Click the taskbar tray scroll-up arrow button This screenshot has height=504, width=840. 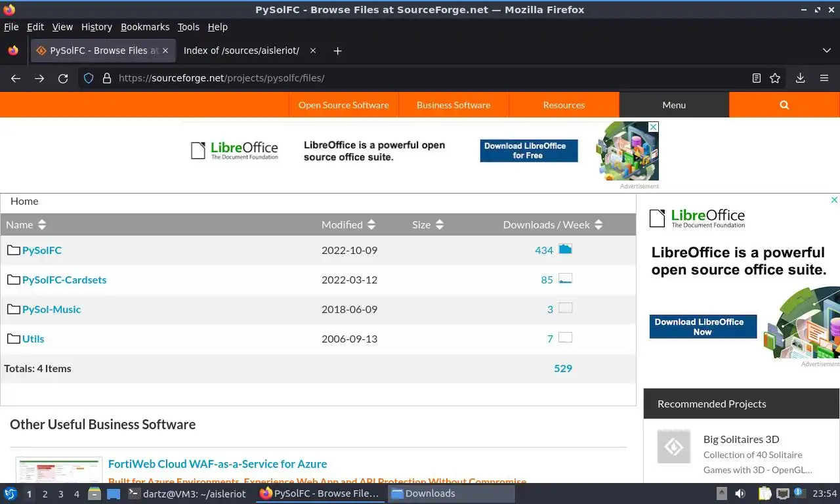(x=721, y=493)
